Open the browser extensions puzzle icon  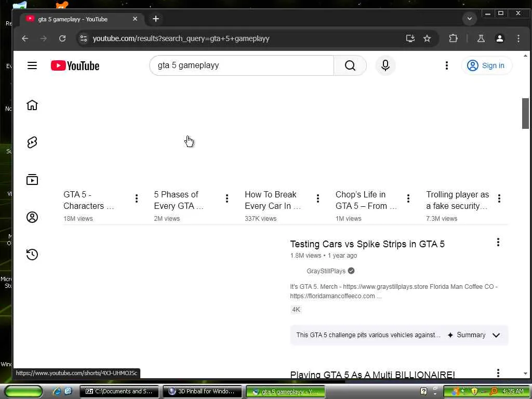(x=453, y=38)
